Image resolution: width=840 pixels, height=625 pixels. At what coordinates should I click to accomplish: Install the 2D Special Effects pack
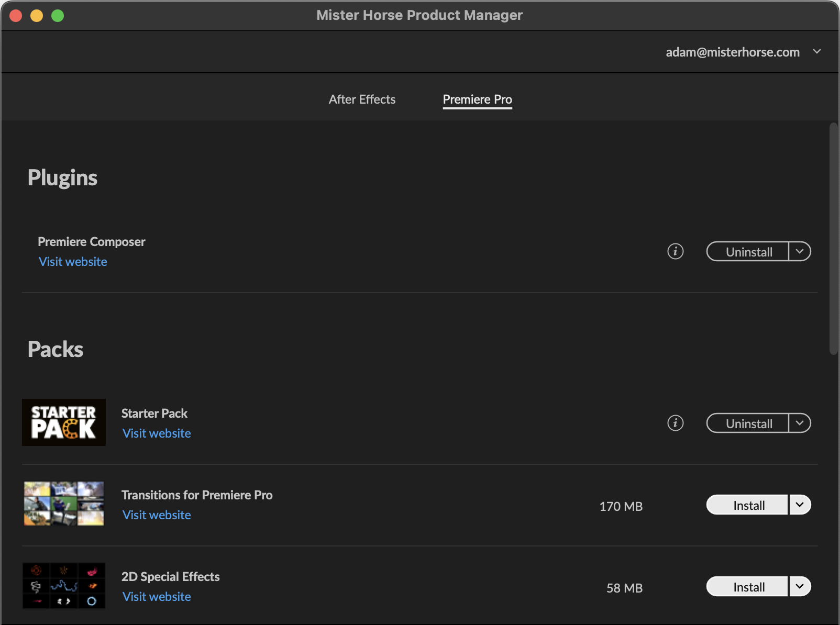pos(747,586)
